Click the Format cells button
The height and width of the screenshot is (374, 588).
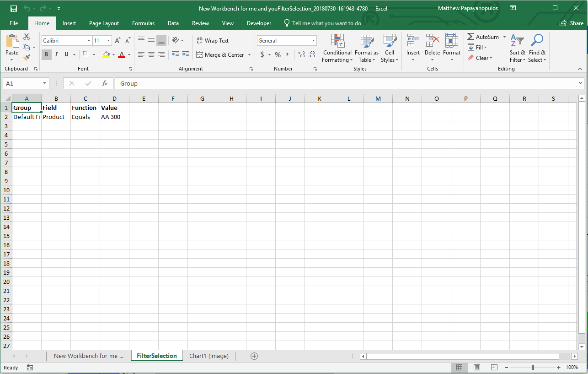452,49
